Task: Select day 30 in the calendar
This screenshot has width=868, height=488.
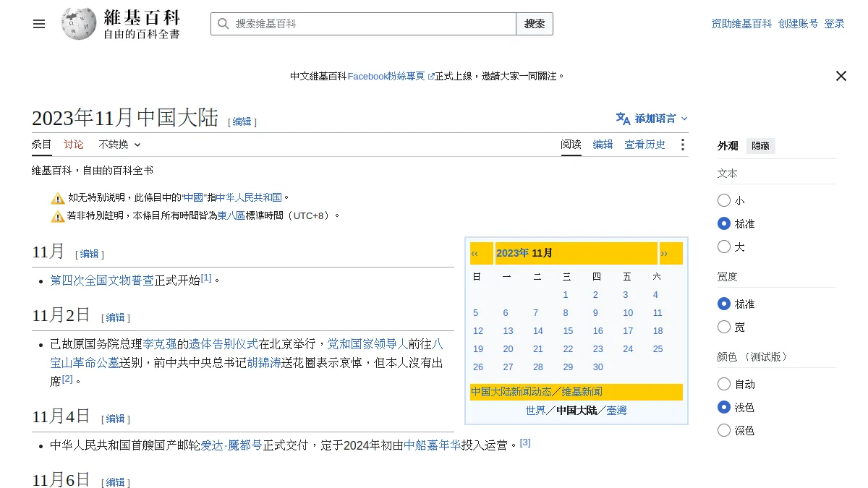Action: pyautogui.click(x=597, y=367)
